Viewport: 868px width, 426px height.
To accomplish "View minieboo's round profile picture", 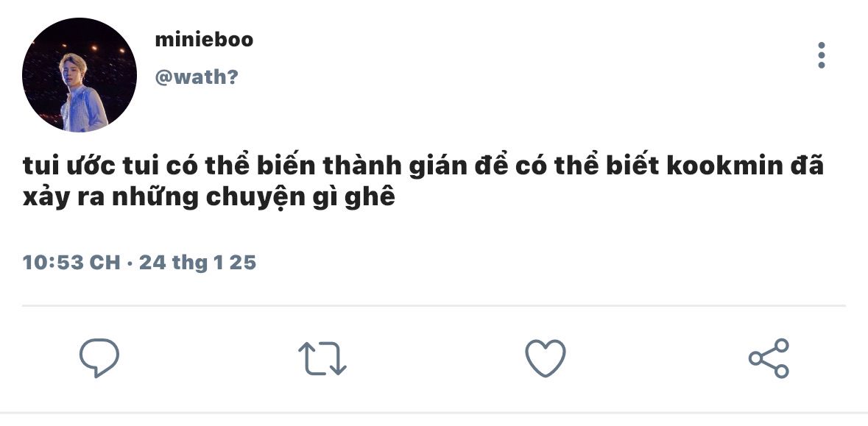I will (80, 75).
